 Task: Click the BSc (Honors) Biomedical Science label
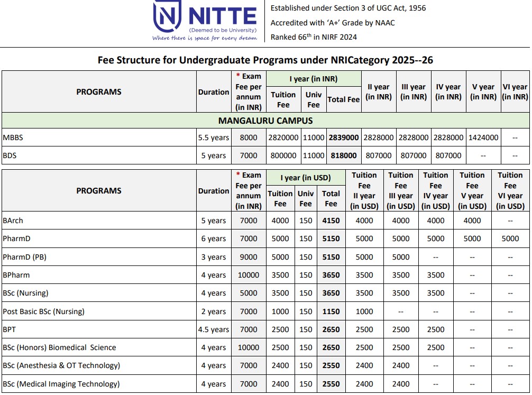(59, 347)
